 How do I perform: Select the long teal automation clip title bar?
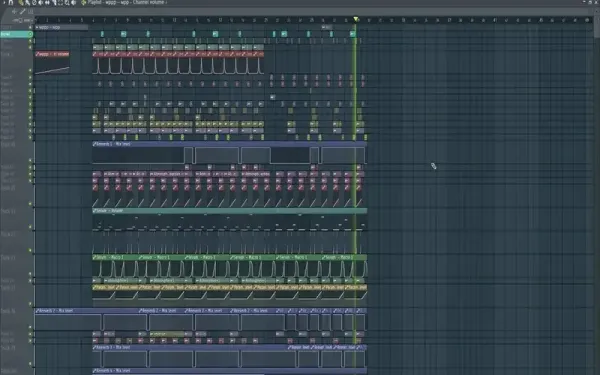click(x=230, y=210)
